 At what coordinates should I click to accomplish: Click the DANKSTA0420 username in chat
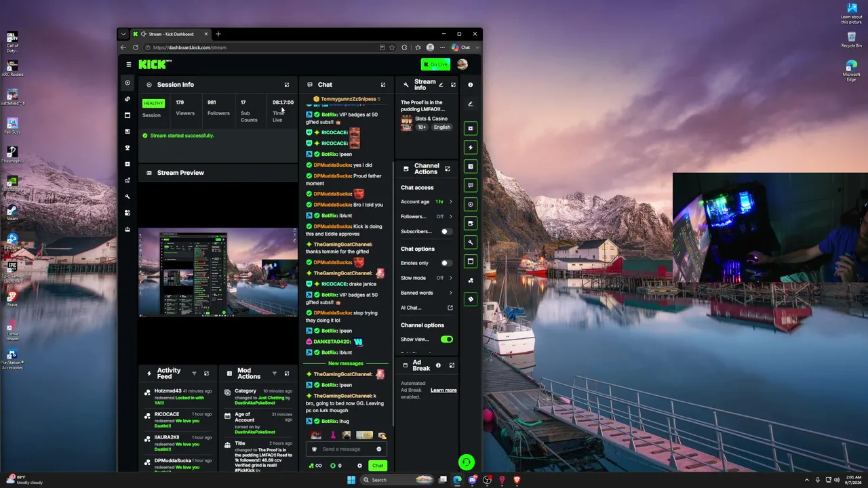(332, 342)
